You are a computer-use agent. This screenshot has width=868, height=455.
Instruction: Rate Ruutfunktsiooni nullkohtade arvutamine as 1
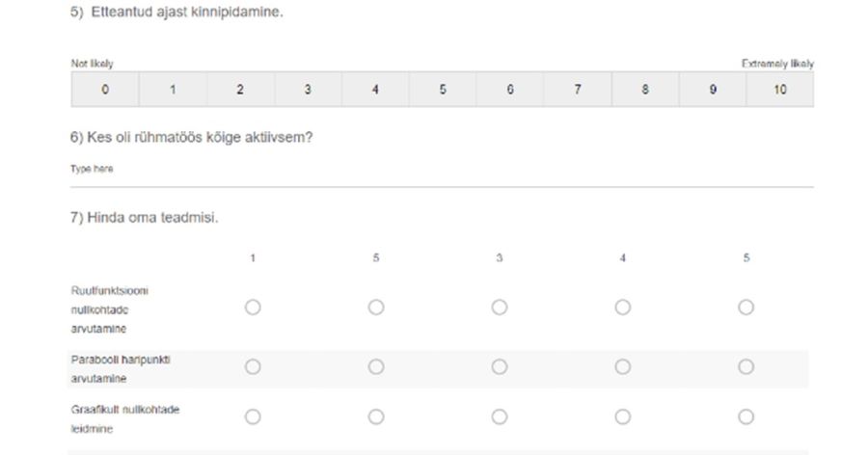(253, 308)
